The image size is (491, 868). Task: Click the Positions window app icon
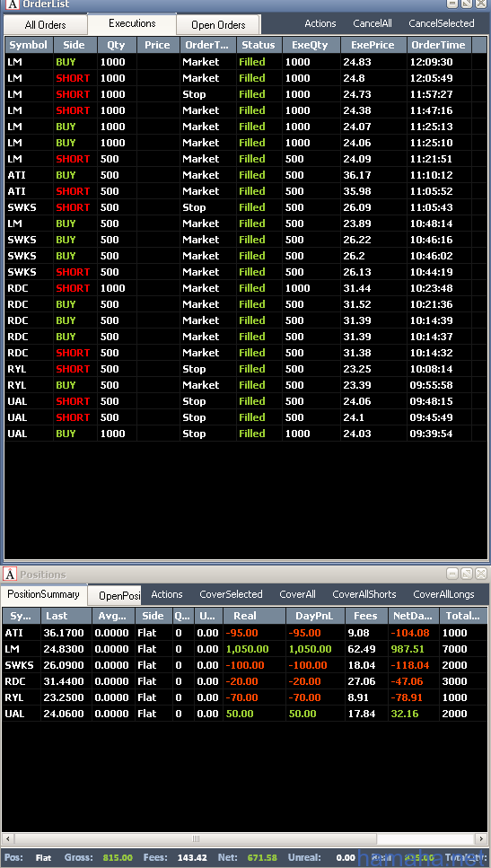[x=9, y=574]
